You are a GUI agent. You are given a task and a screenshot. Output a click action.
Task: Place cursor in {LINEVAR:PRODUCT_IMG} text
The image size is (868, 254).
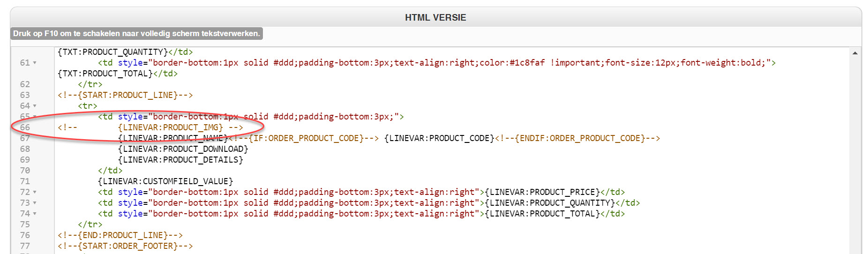(171, 127)
